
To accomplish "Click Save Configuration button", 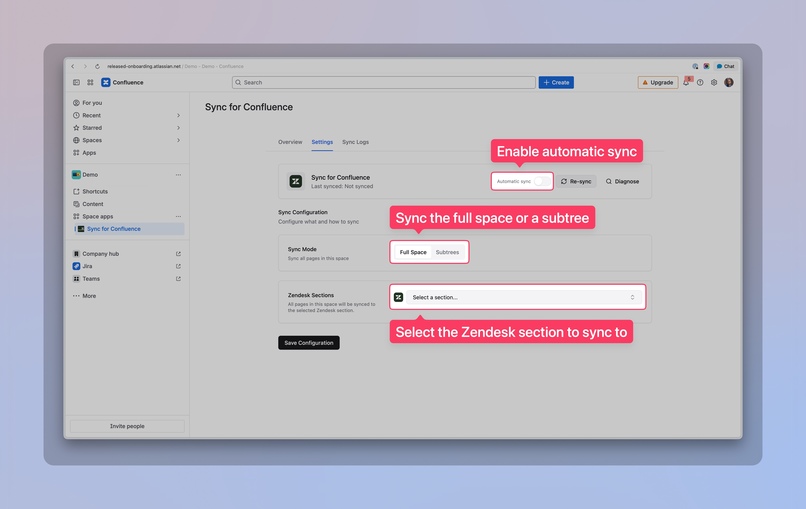I will pyautogui.click(x=309, y=342).
